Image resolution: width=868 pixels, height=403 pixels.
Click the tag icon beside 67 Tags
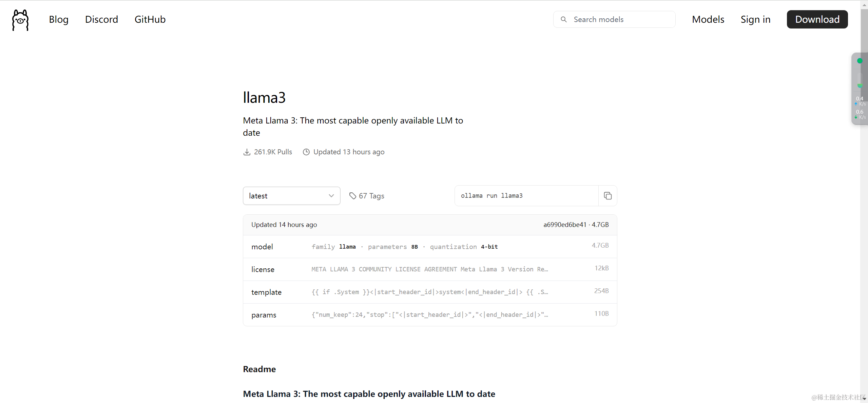(353, 196)
